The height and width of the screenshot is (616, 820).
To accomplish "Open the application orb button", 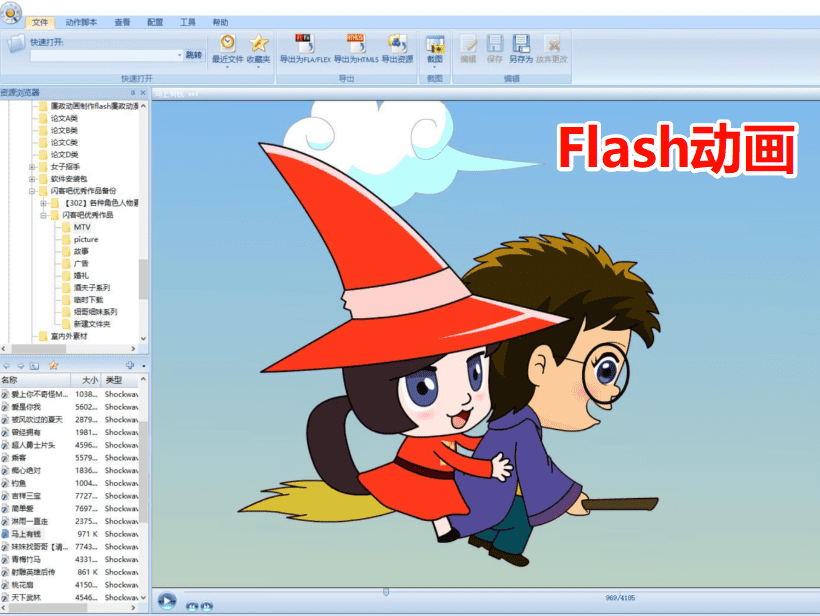I will tap(10, 12).
